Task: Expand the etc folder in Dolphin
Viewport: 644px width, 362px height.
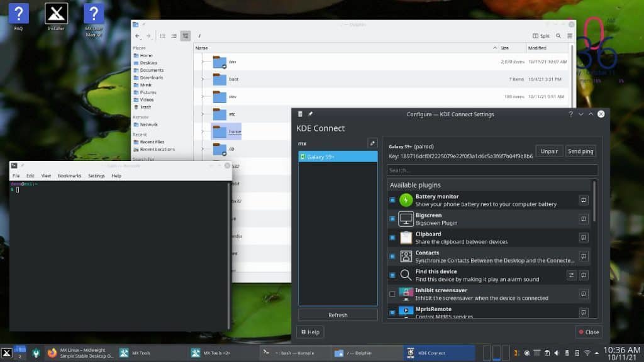Action: coord(203,114)
